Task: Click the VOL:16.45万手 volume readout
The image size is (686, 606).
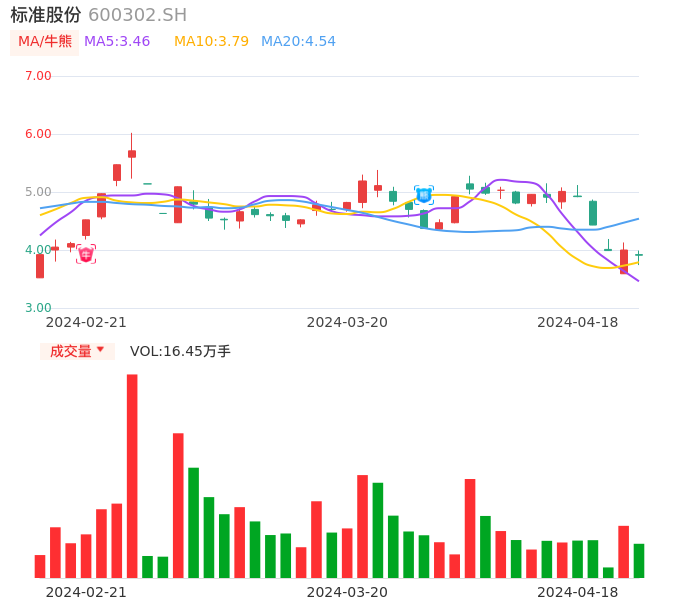Action: (x=180, y=351)
